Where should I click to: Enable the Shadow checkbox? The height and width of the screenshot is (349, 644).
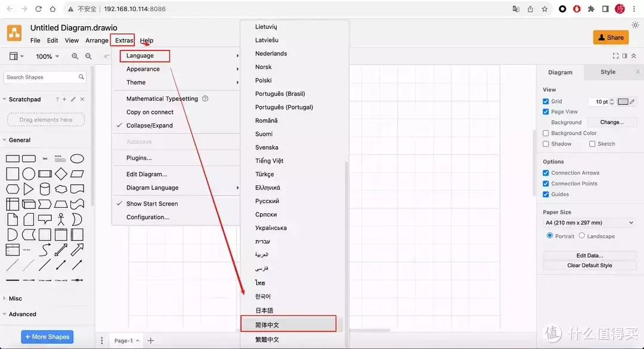(546, 144)
